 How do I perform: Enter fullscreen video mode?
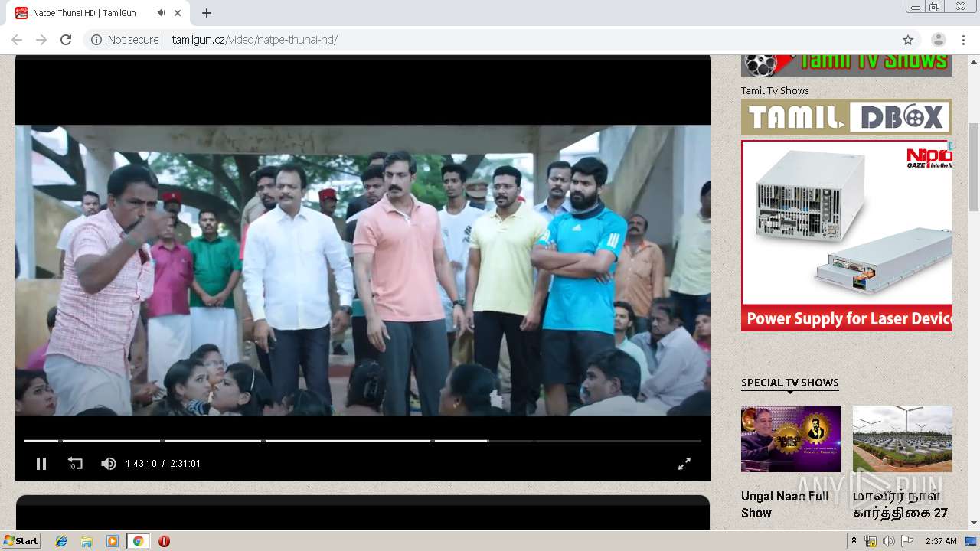tap(684, 463)
